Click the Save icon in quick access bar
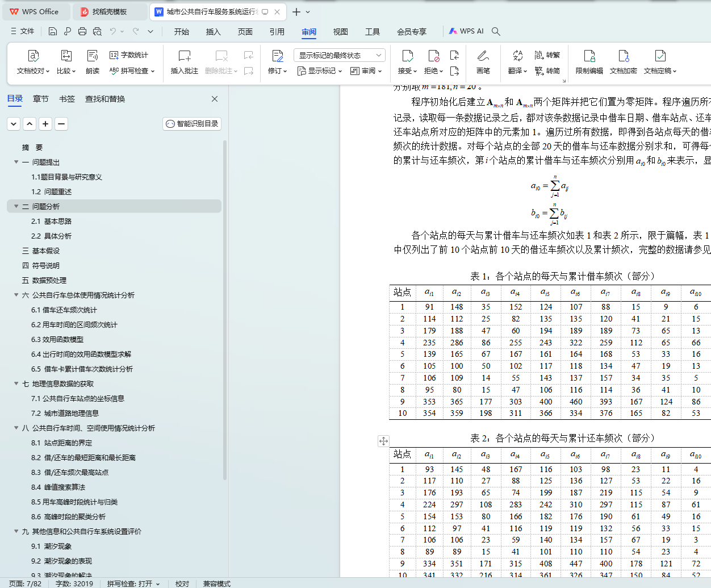 pyautogui.click(x=53, y=31)
